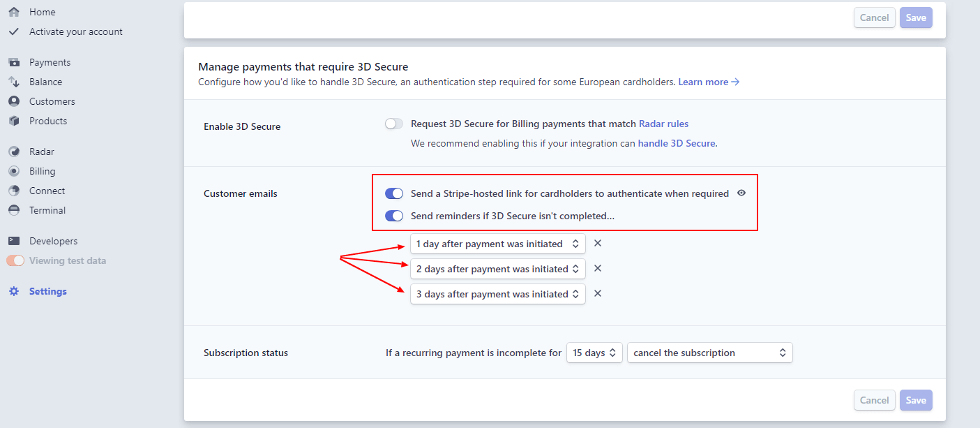This screenshot has height=428, width=980.
Task: Remove the 1 day reminder with X
Action: 598,244
